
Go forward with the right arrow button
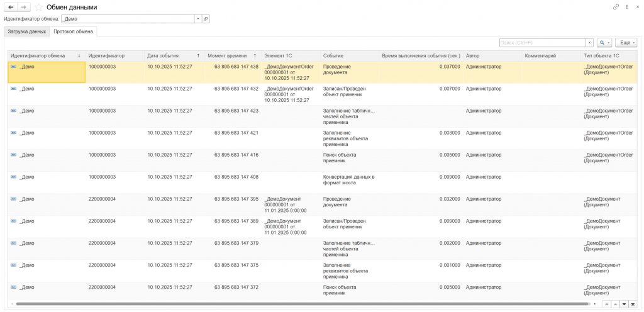tap(24, 7)
